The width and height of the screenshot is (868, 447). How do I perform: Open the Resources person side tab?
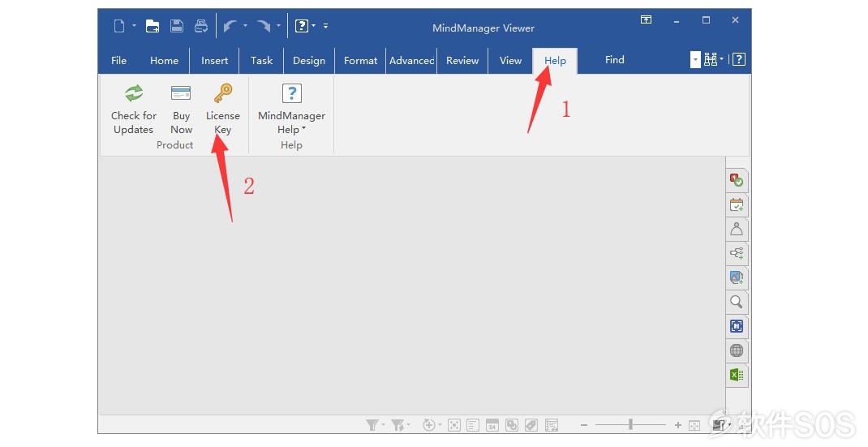(737, 229)
